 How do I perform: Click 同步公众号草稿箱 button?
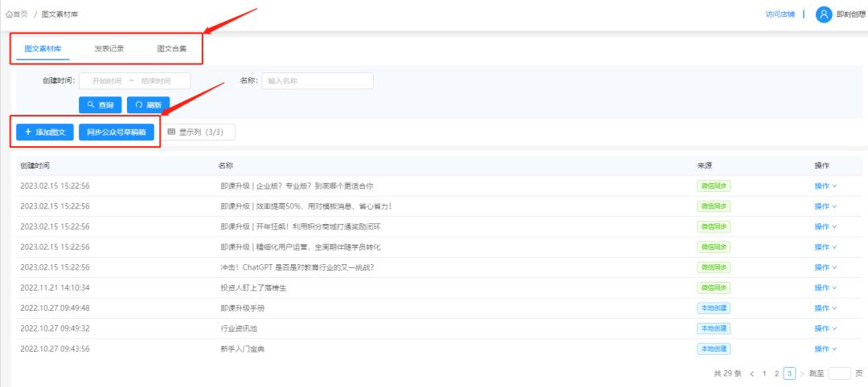tap(117, 132)
